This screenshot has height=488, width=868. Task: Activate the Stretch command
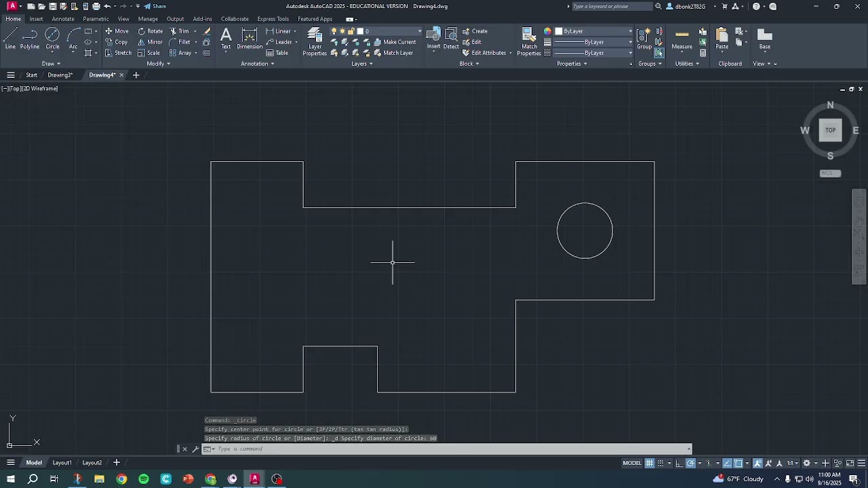click(x=118, y=53)
